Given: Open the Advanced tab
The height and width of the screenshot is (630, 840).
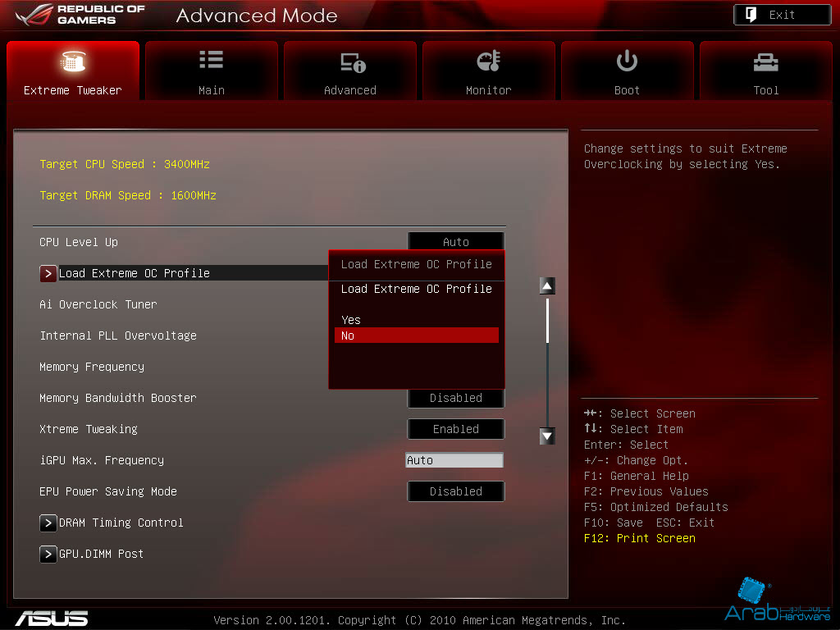Looking at the screenshot, I should tap(349, 71).
